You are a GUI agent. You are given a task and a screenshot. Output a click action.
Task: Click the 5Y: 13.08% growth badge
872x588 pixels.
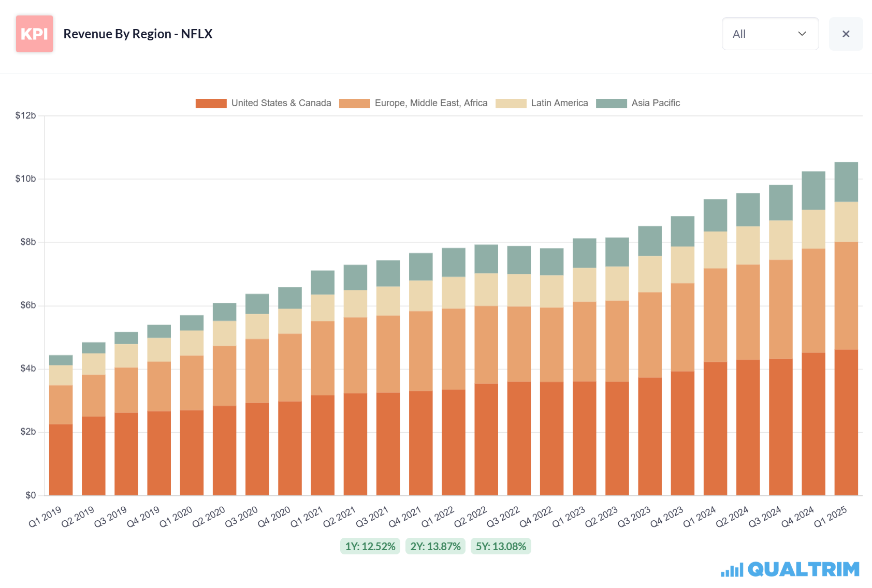coord(501,546)
